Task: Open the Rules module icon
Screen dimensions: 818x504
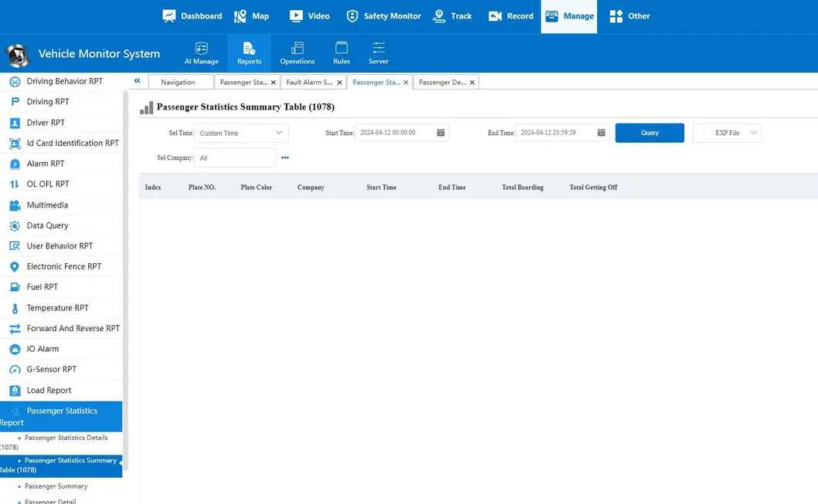Action: pyautogui.click(x=341, y=47)
